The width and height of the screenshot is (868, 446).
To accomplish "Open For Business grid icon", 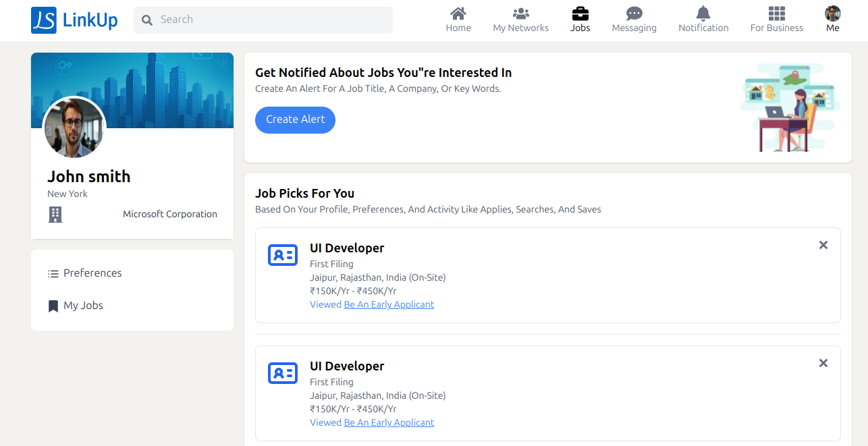I will click(x=776, y=13).
